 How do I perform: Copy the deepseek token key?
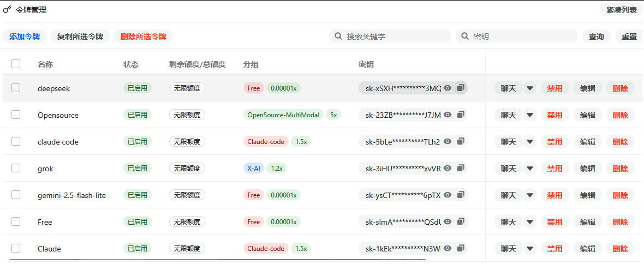(461, 88)
